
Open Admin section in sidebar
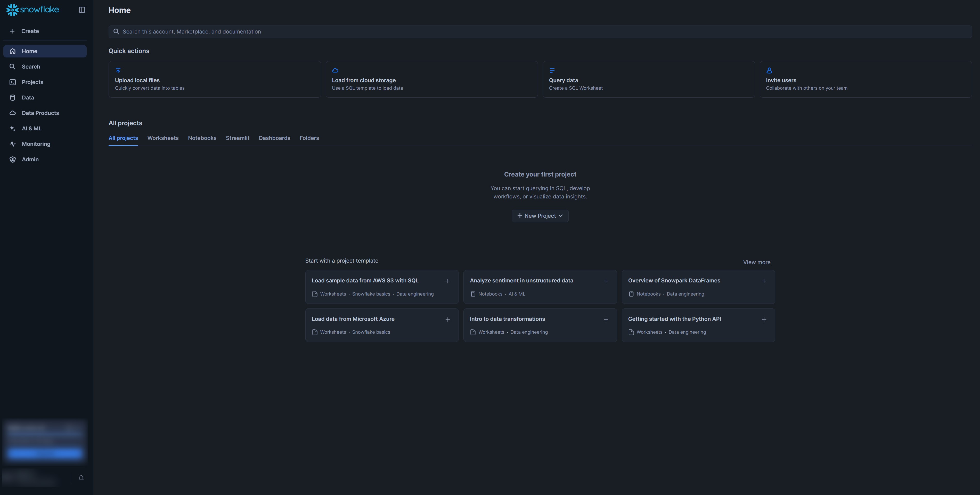pyautogui.click(x=45, y=159)
